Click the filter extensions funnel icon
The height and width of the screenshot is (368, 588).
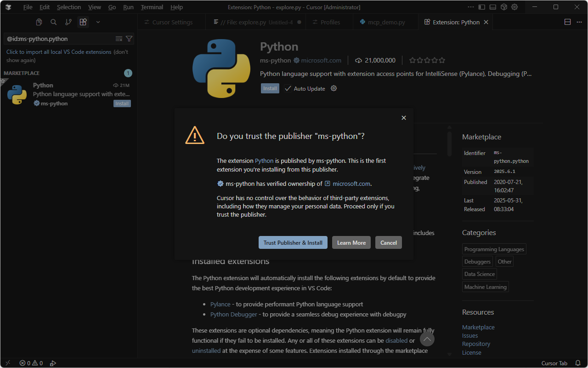coord(129,39)
